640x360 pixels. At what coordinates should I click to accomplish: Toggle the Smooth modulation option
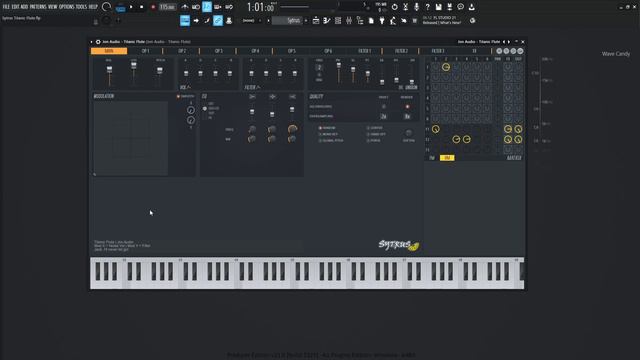tap(186, 96)
